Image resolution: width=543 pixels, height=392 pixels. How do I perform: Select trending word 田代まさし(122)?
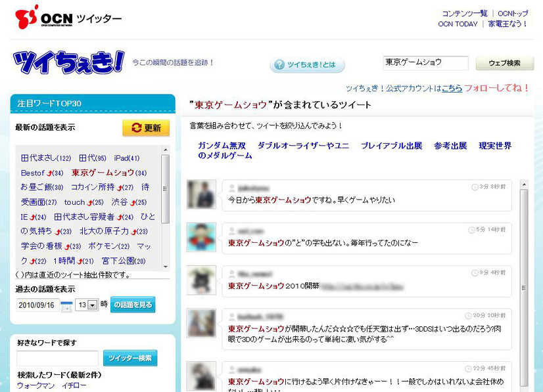(x=46, y=158)
